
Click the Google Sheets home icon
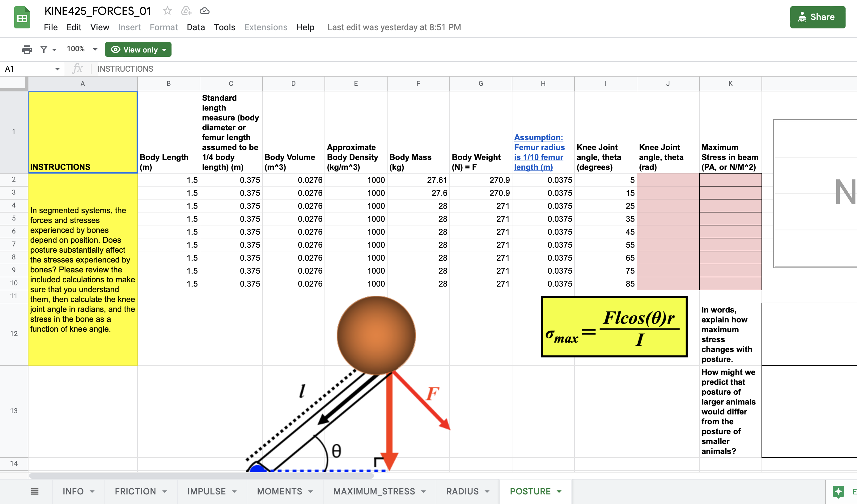tap(22, 18)
